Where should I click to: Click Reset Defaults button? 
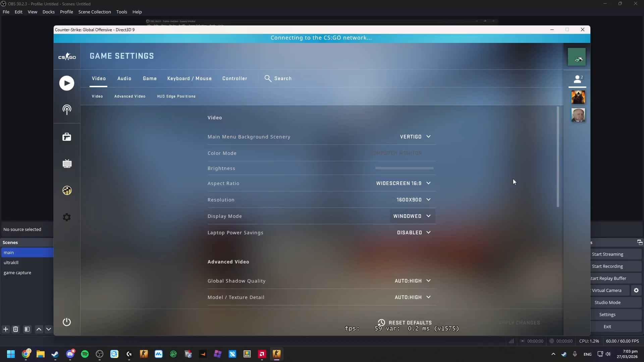pos(405,322)
